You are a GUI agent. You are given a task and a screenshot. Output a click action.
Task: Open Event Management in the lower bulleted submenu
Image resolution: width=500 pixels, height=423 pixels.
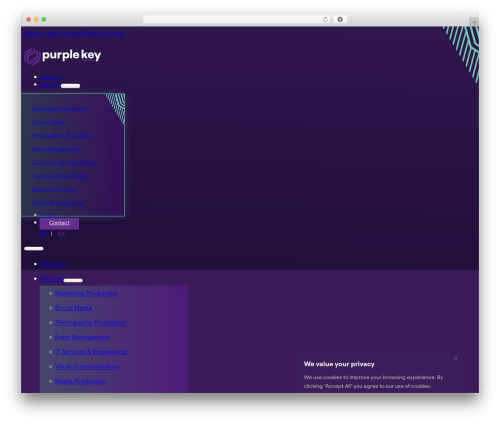point(82,337)
